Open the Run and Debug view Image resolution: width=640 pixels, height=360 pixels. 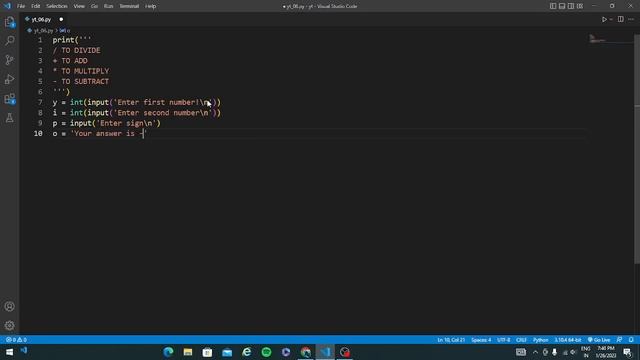9,79
